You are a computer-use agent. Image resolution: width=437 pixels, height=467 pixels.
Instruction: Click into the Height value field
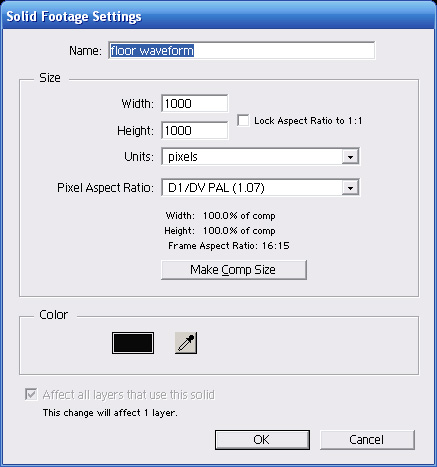tap(195, 130)
